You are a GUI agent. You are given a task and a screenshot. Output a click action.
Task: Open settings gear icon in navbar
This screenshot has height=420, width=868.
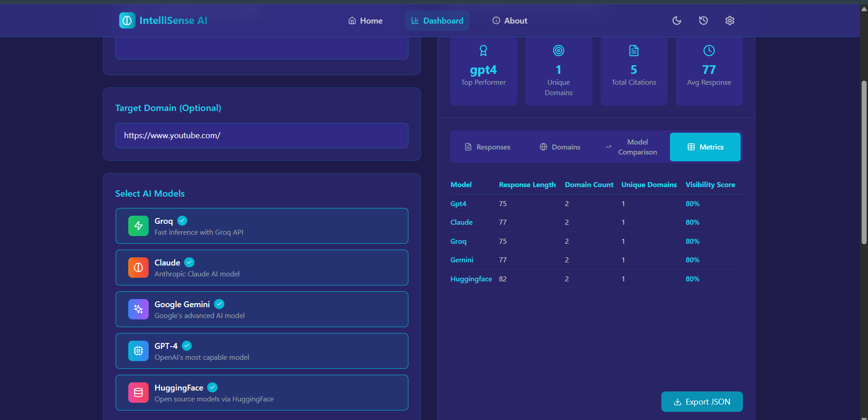(x=730, y=20)
